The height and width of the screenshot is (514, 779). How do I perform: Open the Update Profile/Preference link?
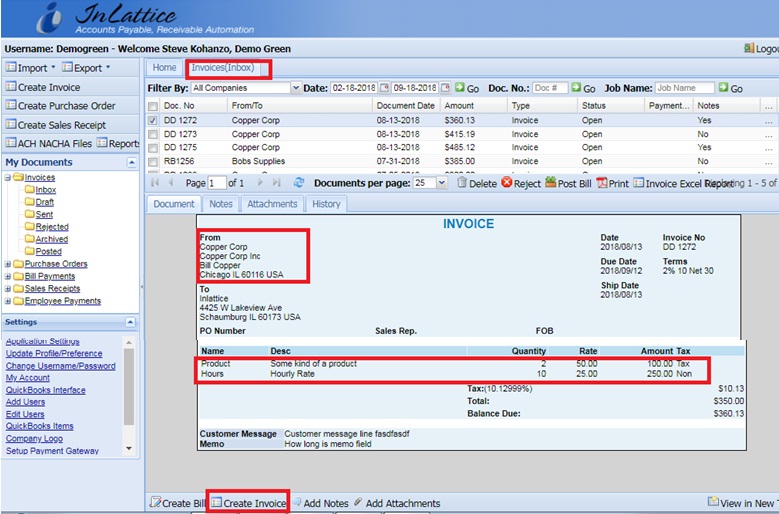click(x=54, y=354)
